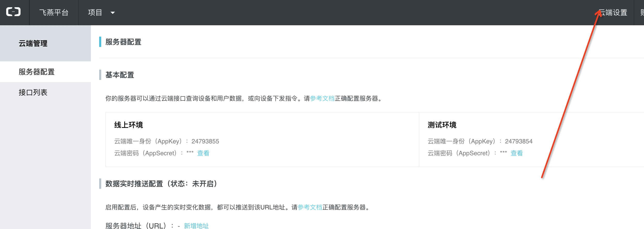644x229 pixels.
Task: Expand the 项目 dropdown menu
Action: point(95,13)
